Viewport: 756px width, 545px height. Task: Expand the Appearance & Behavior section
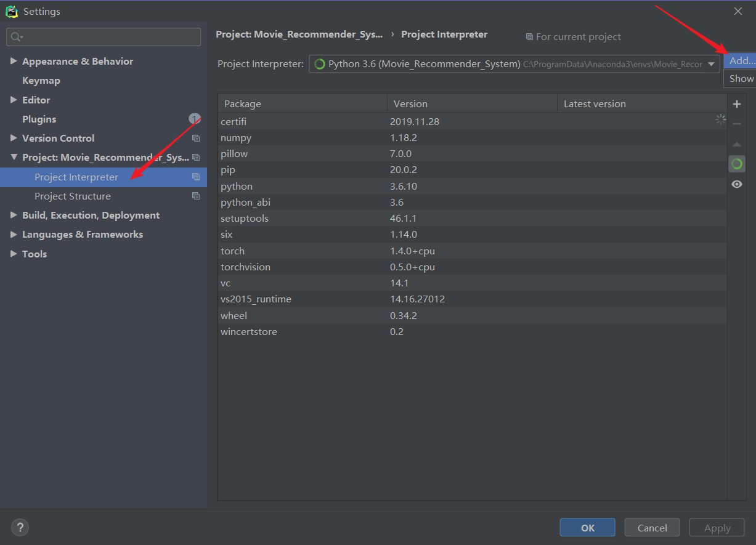(x=14, y=61)
